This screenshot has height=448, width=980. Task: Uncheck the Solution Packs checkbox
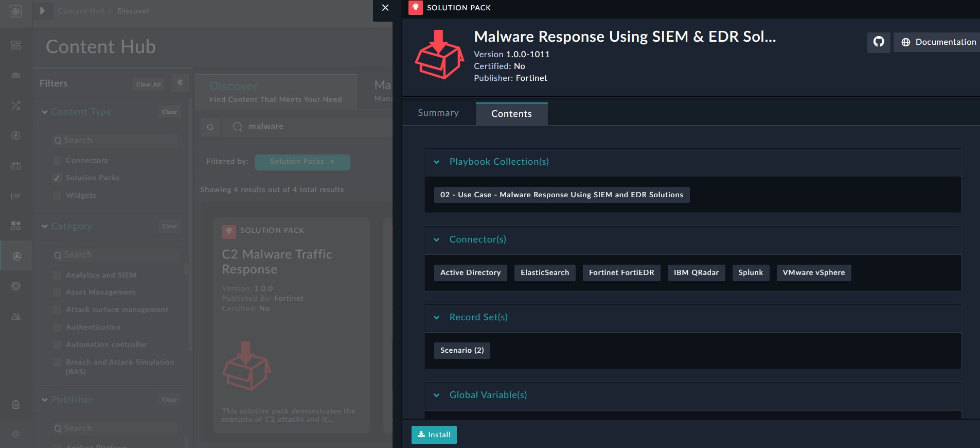(x=57, y=178)
